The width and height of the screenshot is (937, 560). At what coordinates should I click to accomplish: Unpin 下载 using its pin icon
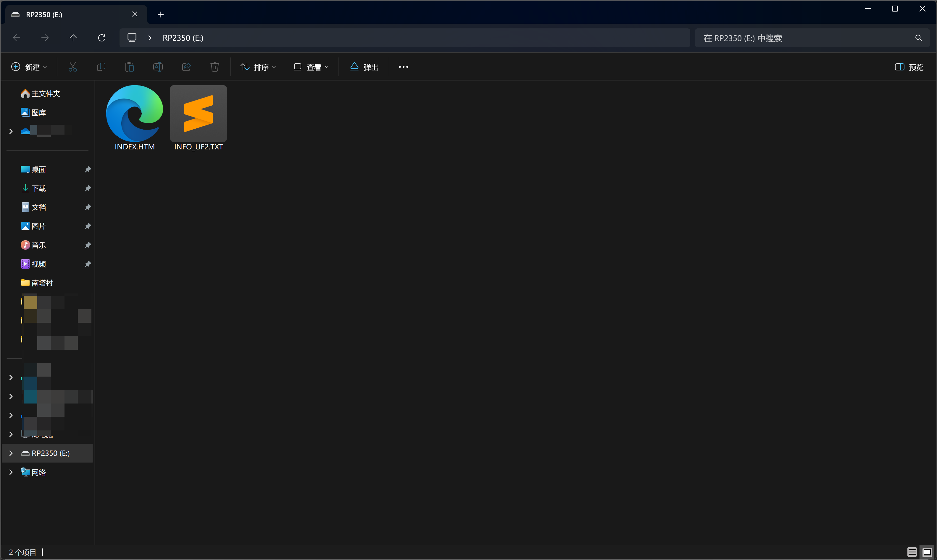[88, 188]
